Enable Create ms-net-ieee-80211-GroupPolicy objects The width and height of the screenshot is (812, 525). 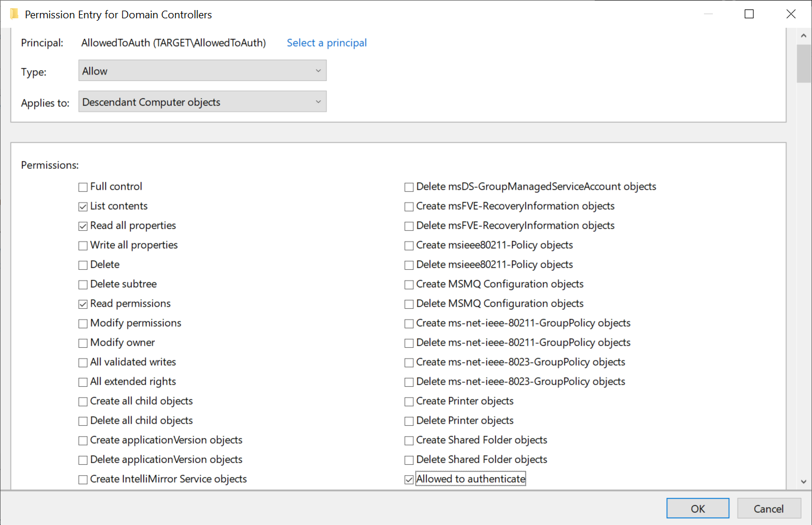(x=409, y=324)
